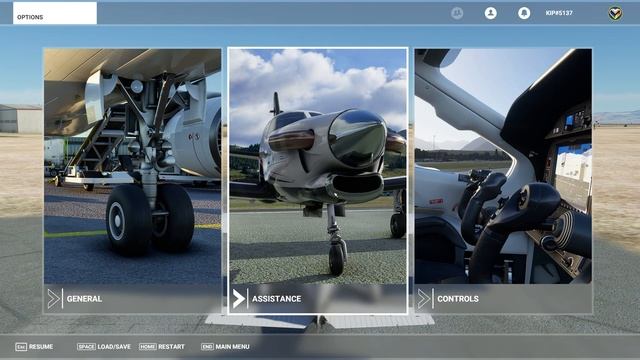Click the HOME key hint icon

pyautogui.click(x=147, y=347)
